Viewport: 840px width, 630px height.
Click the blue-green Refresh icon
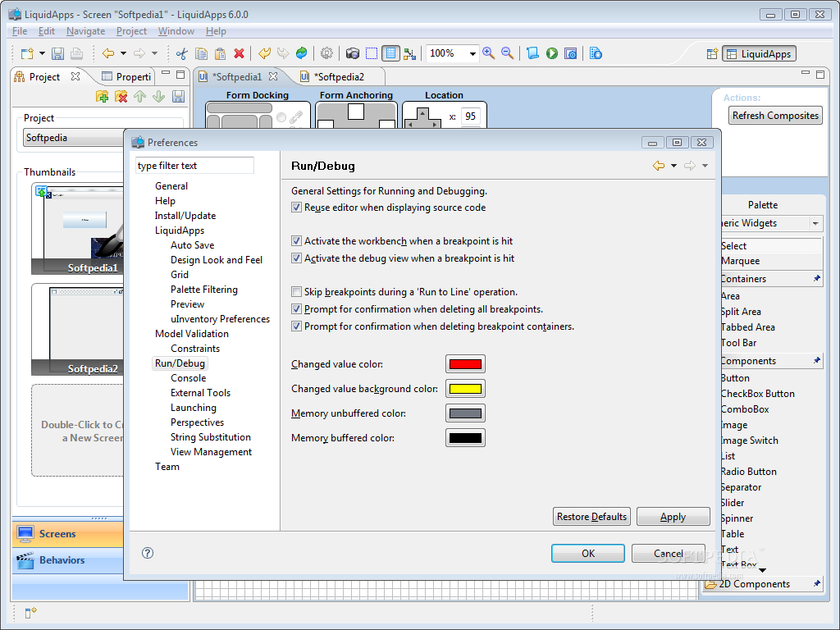click(x=302, y=53)
